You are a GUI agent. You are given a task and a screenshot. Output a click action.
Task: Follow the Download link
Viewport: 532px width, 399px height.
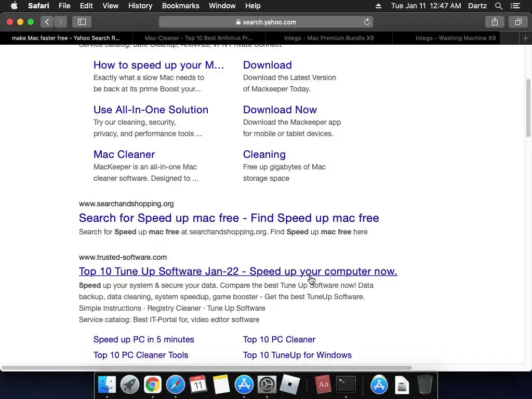click(x=268, y=65)
